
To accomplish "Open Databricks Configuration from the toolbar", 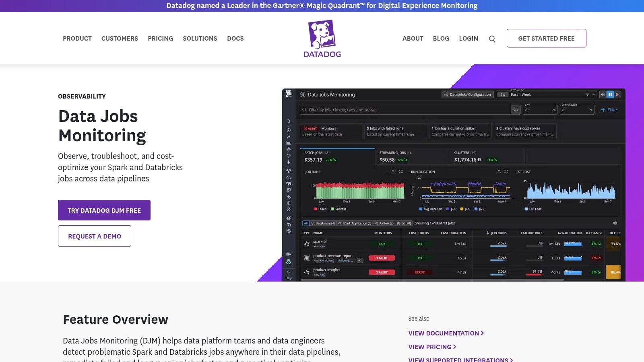I will 467,94.
